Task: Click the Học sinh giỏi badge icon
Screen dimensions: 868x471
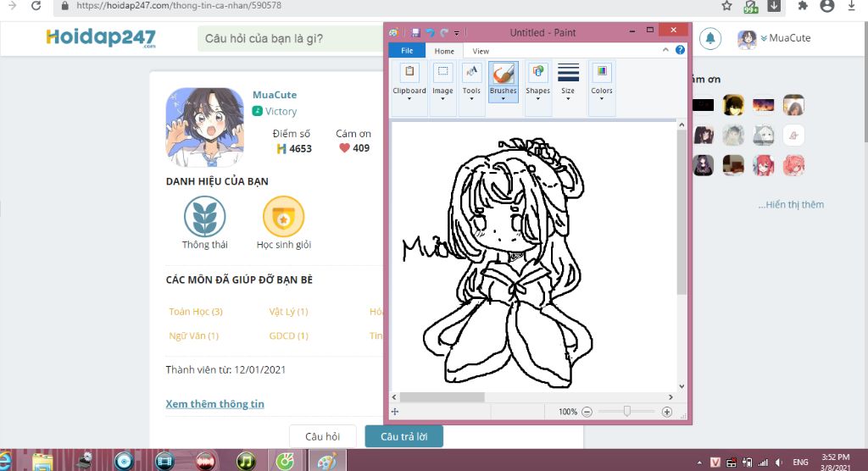Action: tap(283, 216)
